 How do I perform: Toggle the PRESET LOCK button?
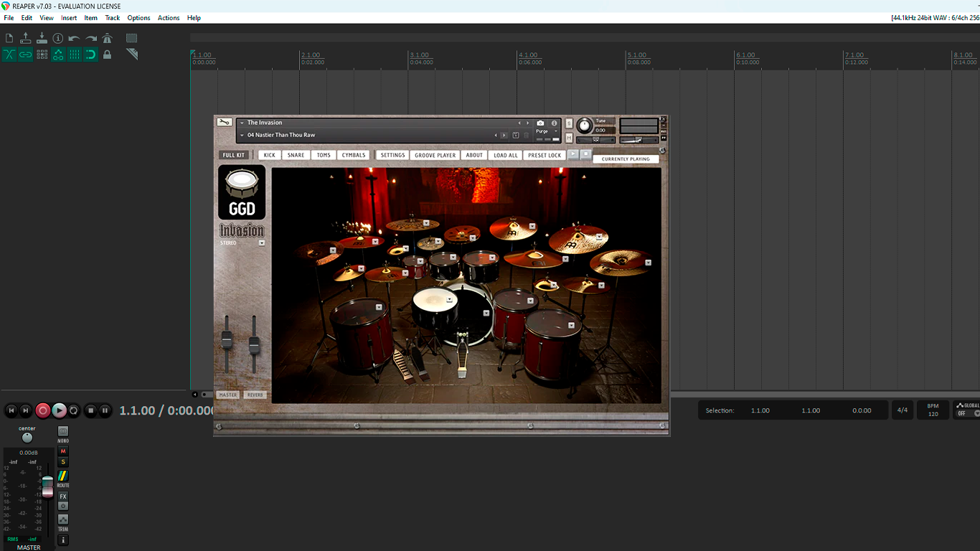point(545,155)
